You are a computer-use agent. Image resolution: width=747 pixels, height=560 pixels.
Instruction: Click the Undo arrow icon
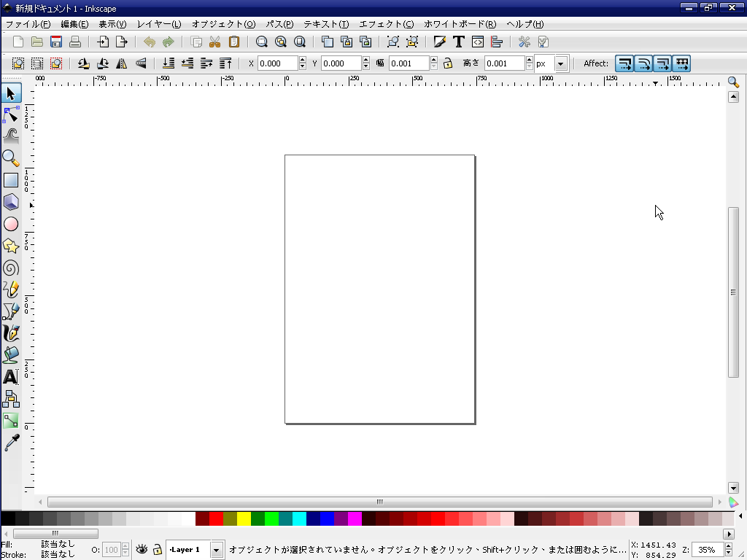tap(150, 42)
